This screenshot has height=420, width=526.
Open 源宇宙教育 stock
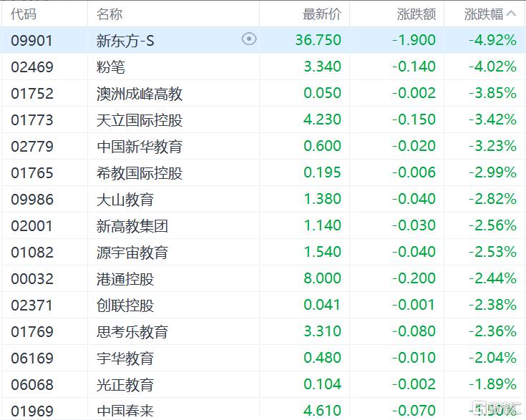[x=132, y=253]
